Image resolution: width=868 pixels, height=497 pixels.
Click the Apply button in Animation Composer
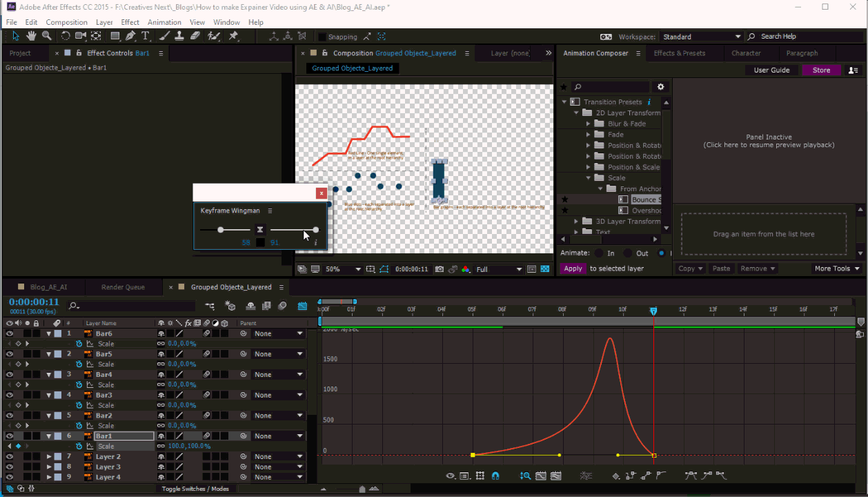(573, 268)
